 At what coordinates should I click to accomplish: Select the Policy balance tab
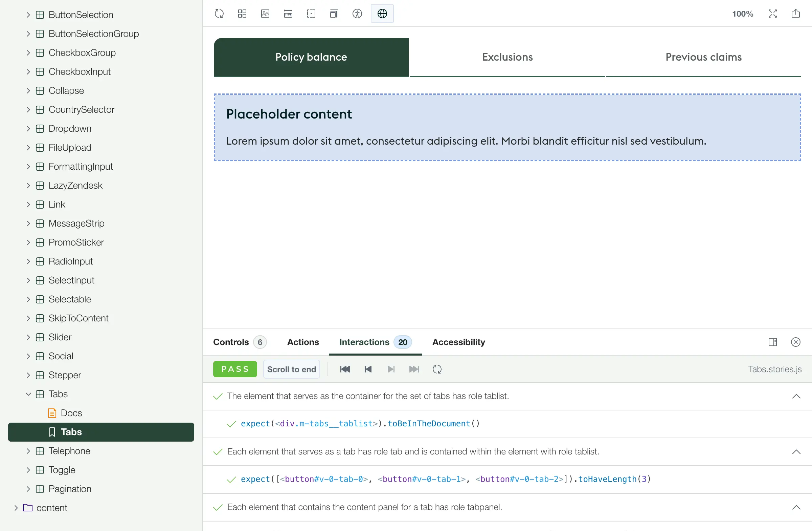(x=311, y=57)
